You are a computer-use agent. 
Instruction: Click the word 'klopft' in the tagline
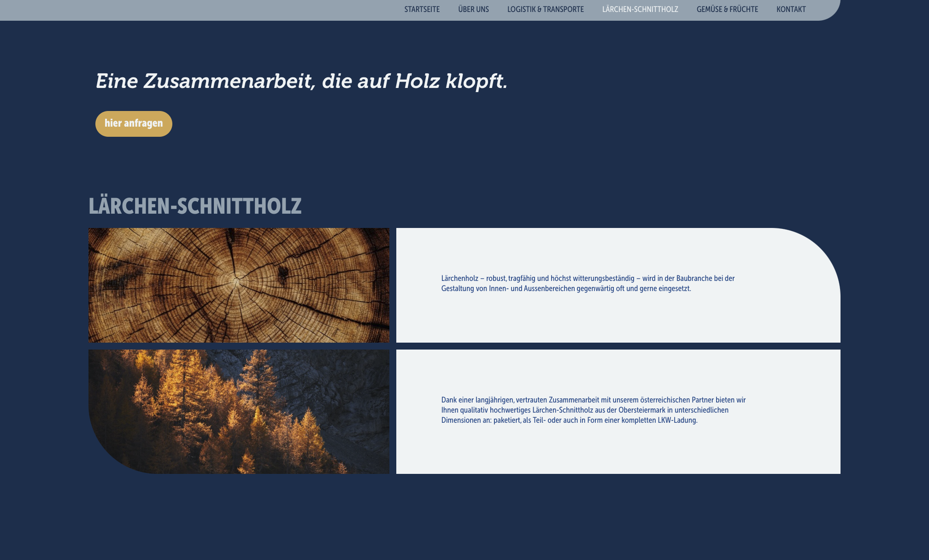tap(476, 82)
